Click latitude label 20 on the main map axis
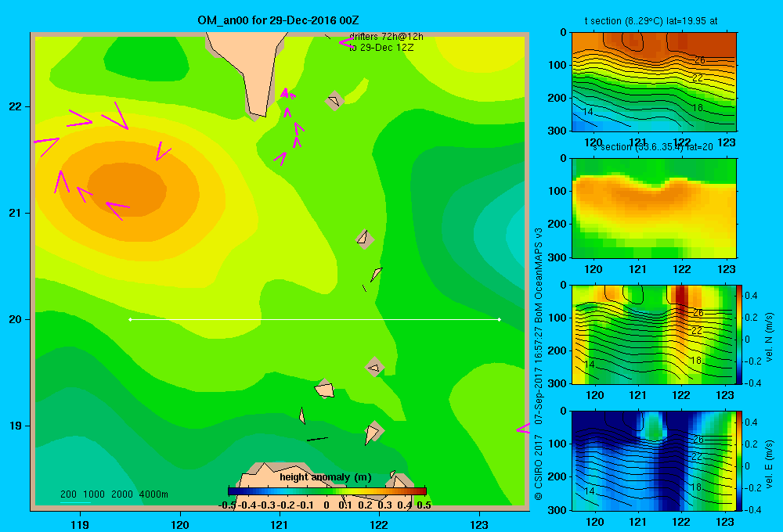Image resolution: width=783 pixels, height=532 pixels. 16,319
